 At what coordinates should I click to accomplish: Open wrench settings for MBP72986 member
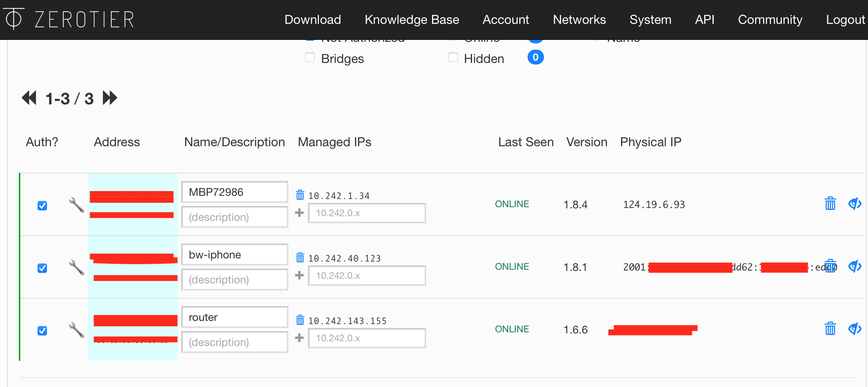[x=76, y=204]
